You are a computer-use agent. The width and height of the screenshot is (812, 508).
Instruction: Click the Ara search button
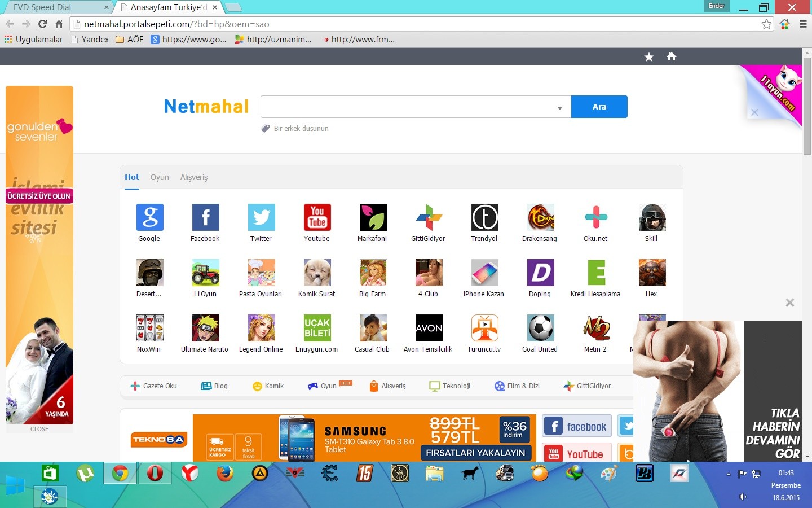pos(599,107)
